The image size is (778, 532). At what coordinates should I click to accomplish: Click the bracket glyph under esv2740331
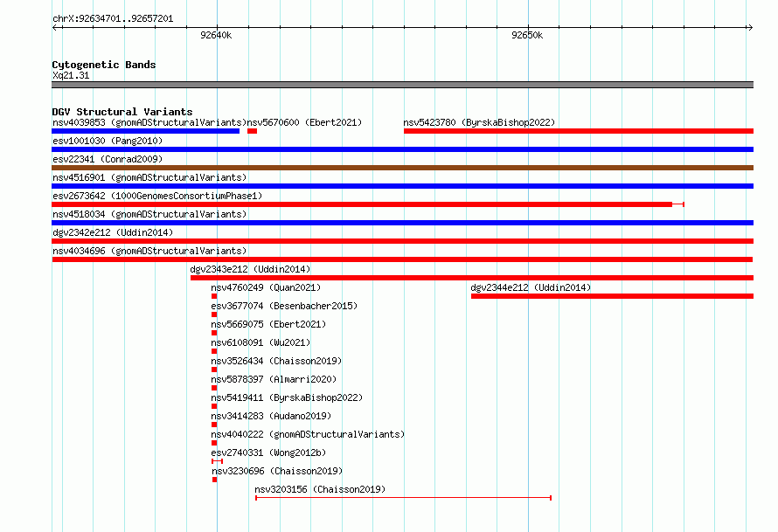click(x=217, y=461)
